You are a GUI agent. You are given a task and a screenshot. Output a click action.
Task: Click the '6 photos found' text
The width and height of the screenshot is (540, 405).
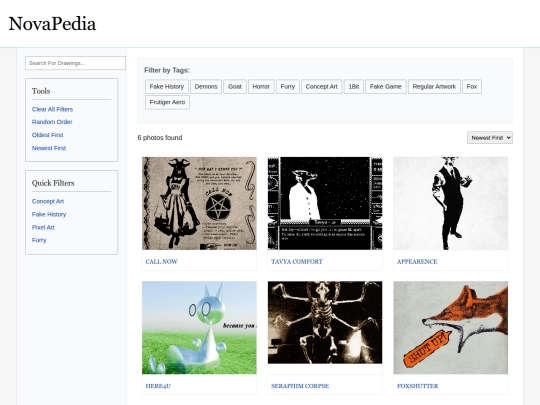coord(160,137)
